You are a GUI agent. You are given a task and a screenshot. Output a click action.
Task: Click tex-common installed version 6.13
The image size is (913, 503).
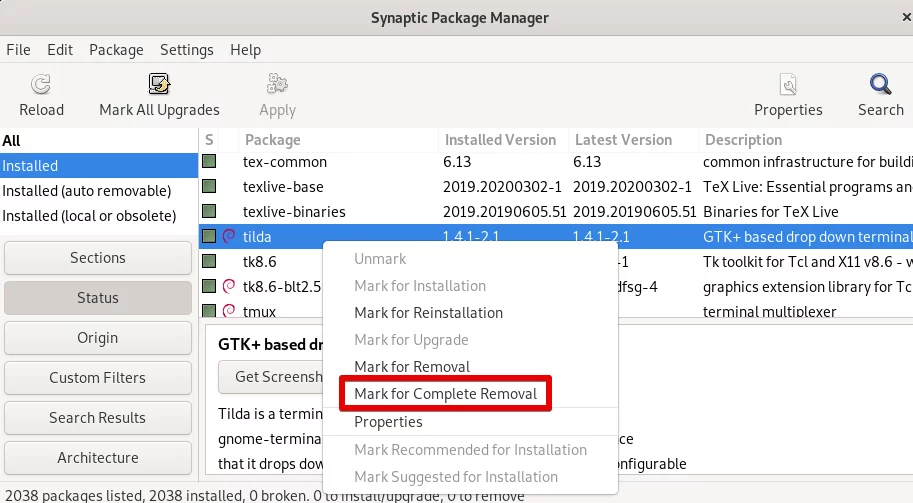pos(457,162)
